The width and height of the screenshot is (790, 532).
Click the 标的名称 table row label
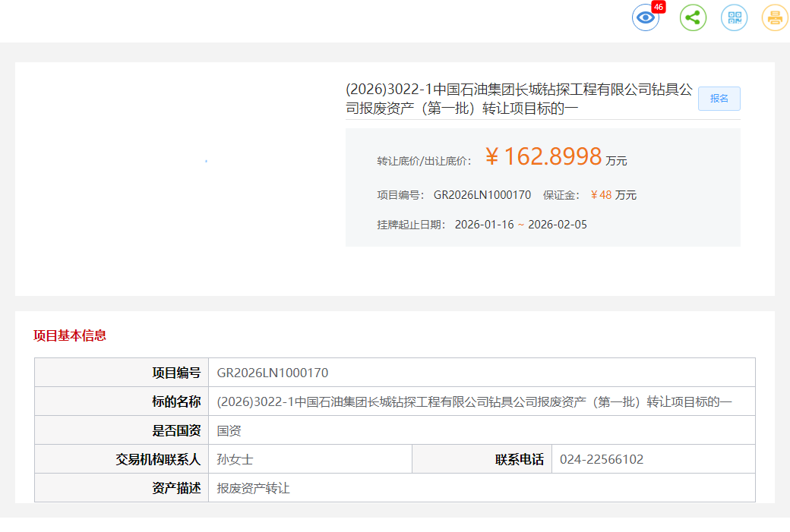tap(175, 401)
